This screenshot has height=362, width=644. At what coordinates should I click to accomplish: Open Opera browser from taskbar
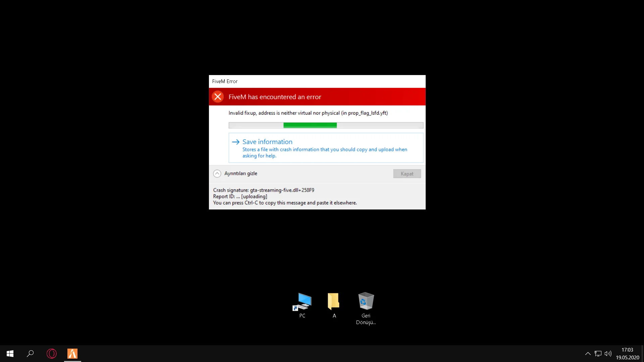tap(52, 354)
